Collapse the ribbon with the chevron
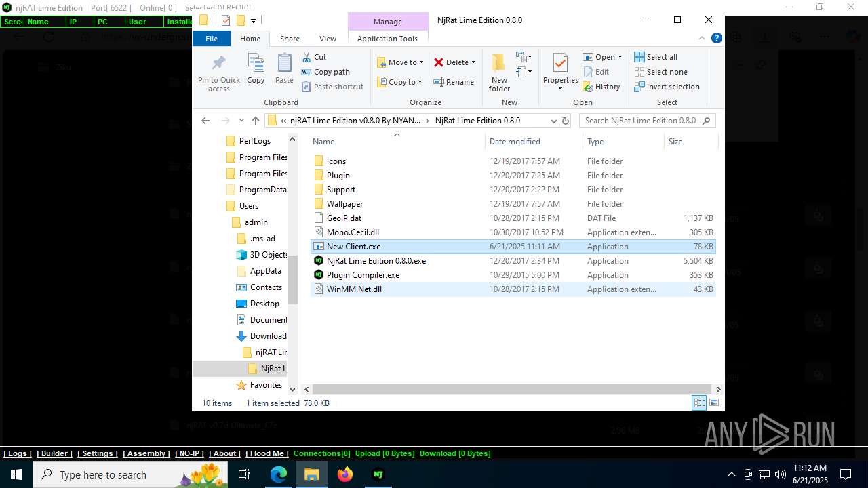Screen dimensions: 868x488 703,39
